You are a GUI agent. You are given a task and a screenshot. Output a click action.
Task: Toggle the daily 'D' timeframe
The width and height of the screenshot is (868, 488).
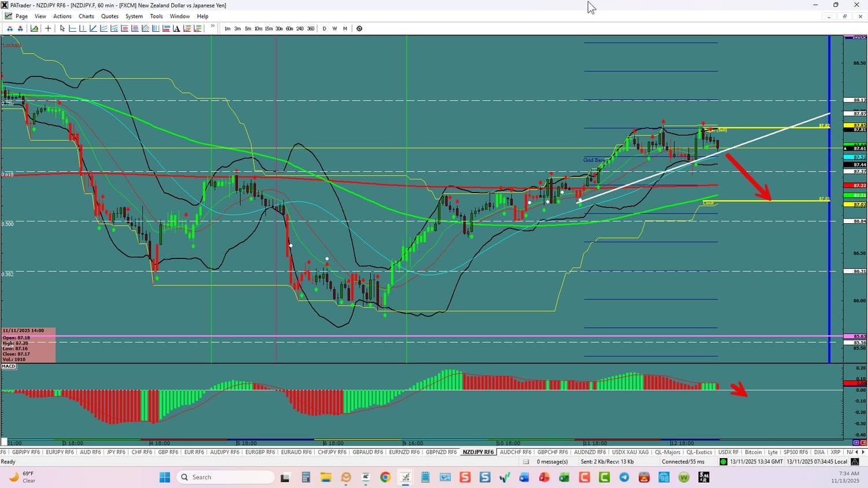click(x=324, y=28)
